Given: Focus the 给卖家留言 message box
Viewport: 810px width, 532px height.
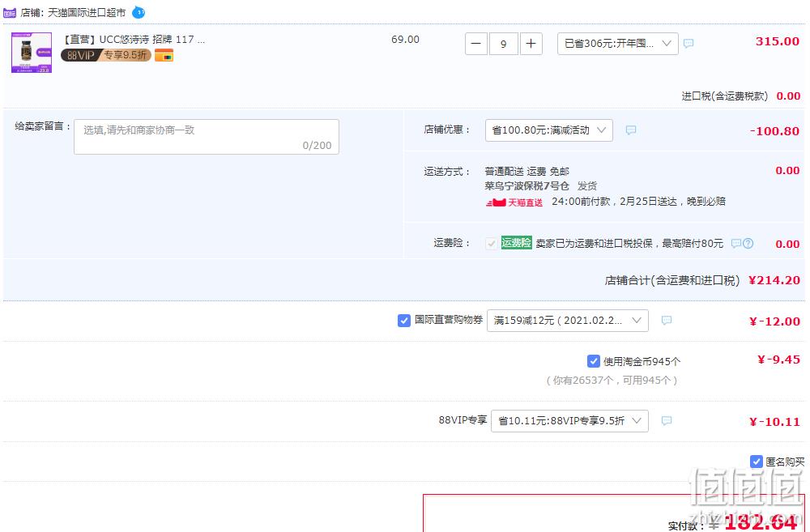Looking at the screenshot, I should pos(207,137).
